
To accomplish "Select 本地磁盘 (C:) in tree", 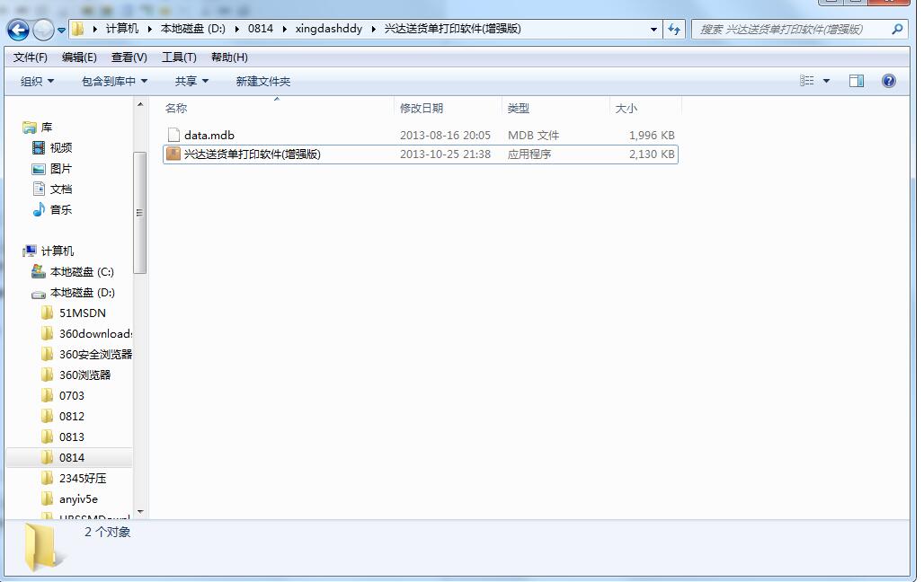I will coord(82,271).
